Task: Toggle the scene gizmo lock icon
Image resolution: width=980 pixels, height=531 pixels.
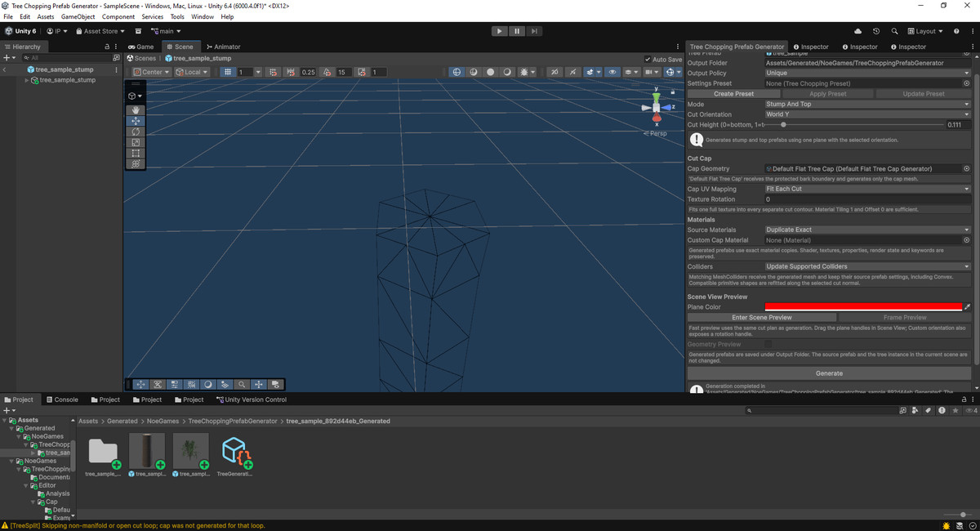Action: pyautogui.click(x=672, y=91)
